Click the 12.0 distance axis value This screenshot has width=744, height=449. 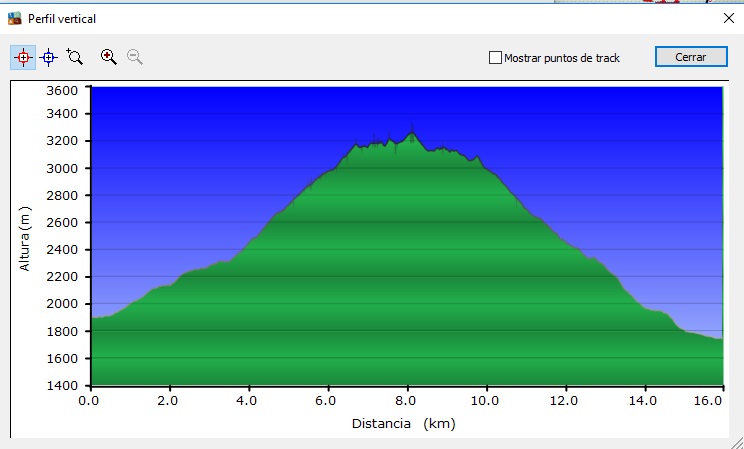(564, 401)
